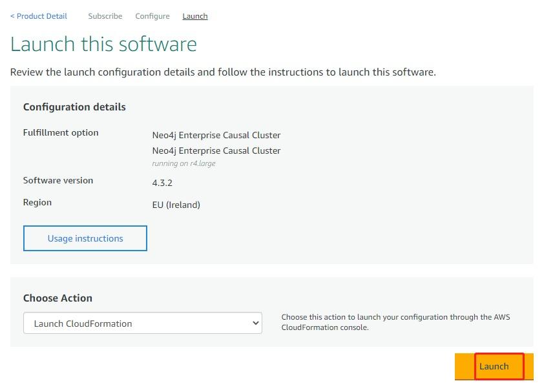Click the orange Launch button
Viewport: 544px width, 392px height.
click(494, 366)
